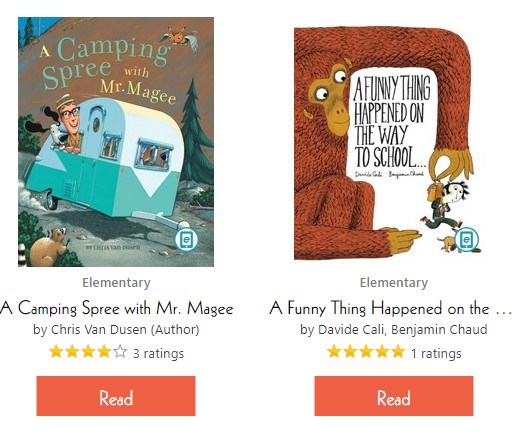Select author Davide Cali
Image resolution: width=520 pixels, height=437 pixels.
click(x=351, y=330)
